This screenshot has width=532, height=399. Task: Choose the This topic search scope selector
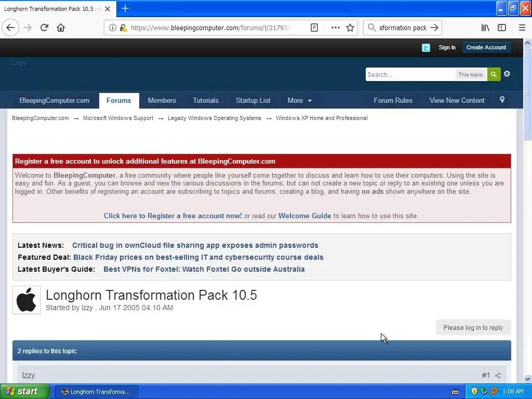click(470, 75)
